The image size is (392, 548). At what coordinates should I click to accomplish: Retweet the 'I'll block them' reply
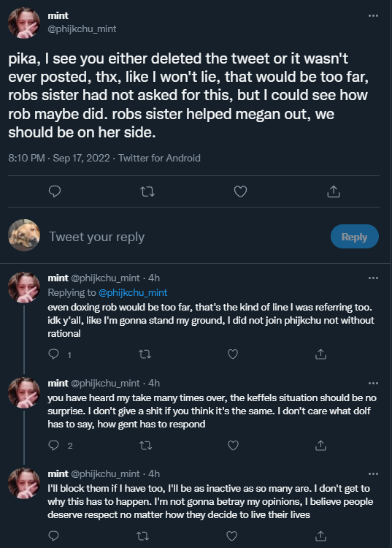click(143, 536)
